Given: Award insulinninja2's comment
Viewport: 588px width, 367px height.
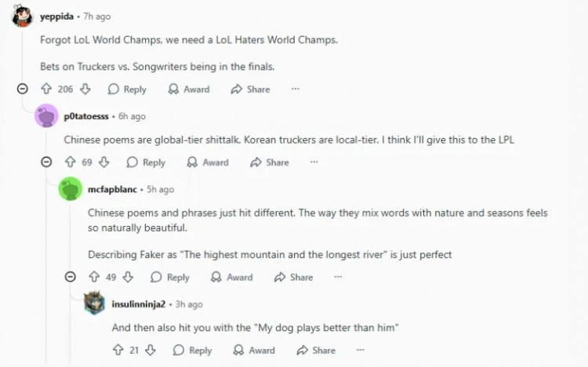Looking at the screenshot, I should coord(254,350).
